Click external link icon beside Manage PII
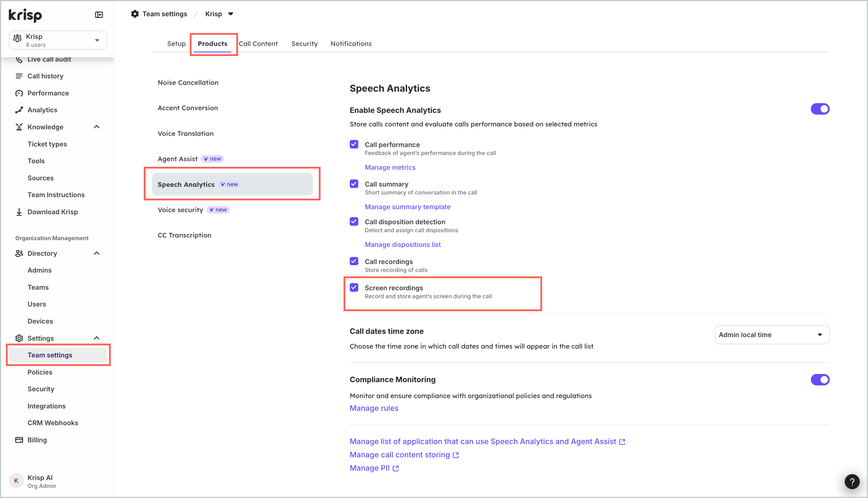This screenshot has height=498, width=868. [x=396, y=469]
